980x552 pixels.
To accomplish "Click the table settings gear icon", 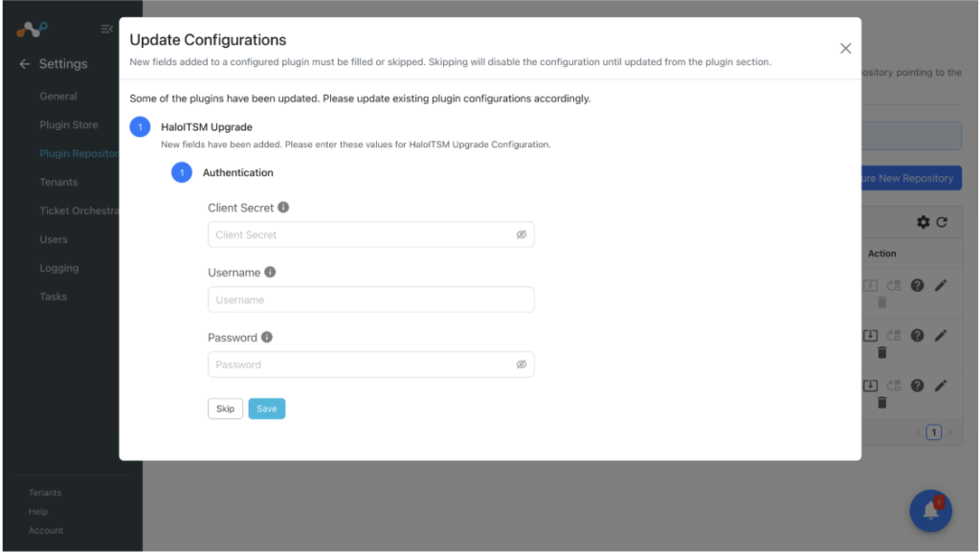I will [x=924, y=222].
